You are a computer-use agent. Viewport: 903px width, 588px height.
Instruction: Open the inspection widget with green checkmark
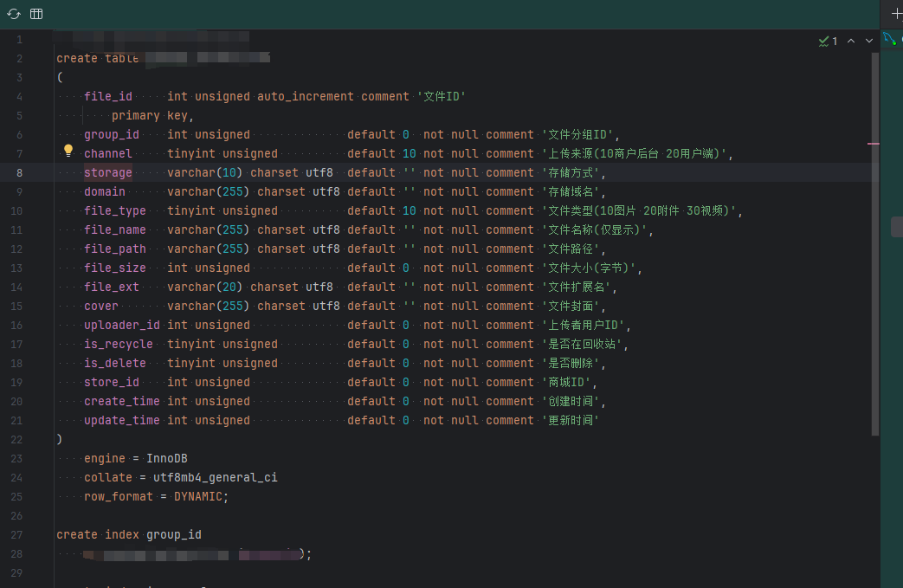click(829, 41)
